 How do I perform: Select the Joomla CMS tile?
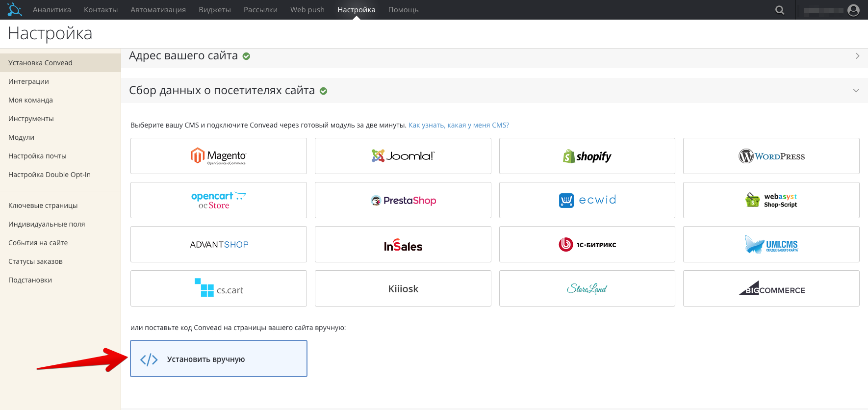pos(403,156)
